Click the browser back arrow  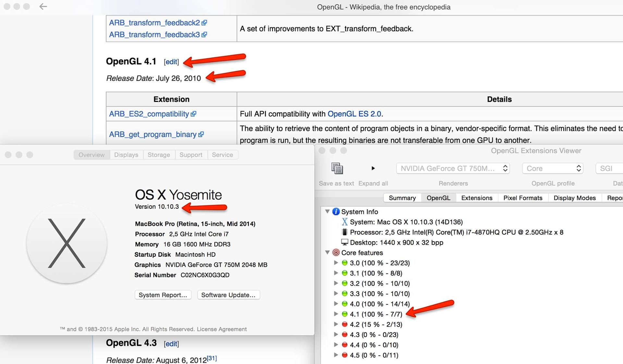43,6
